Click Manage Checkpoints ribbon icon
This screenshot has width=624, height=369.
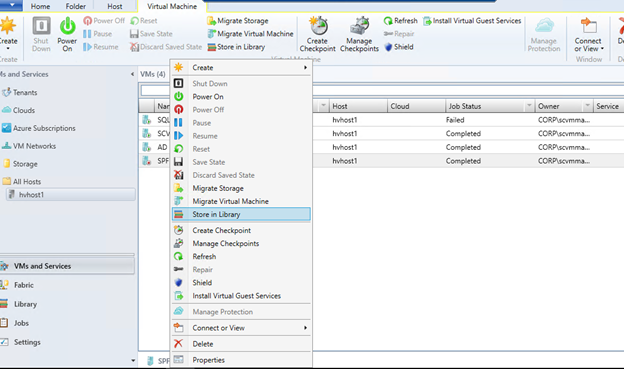click(360, 26)
